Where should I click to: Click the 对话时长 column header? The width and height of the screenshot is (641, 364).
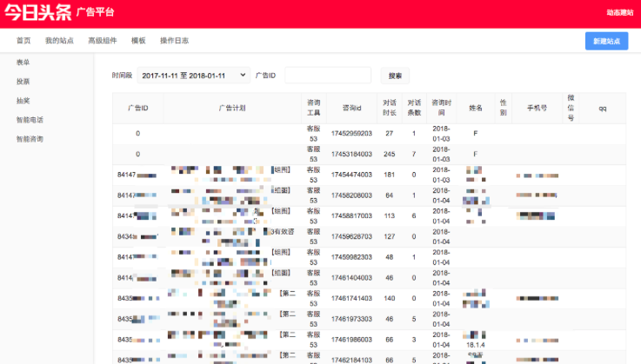click(390, 108)
